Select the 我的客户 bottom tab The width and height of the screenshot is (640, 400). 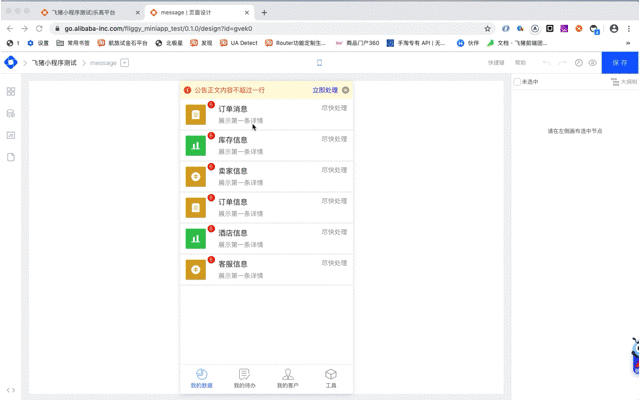click(288, 378)
